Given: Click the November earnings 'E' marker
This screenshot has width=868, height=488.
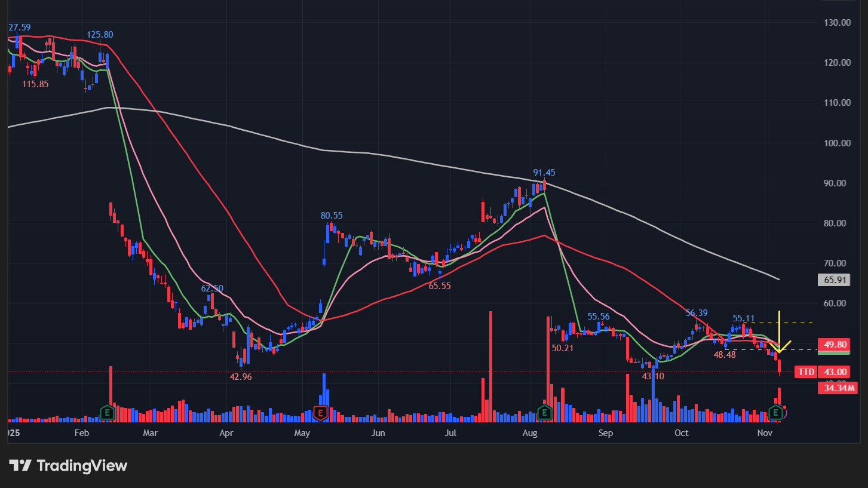Looking at the screenshot, I should click(776, 412).
